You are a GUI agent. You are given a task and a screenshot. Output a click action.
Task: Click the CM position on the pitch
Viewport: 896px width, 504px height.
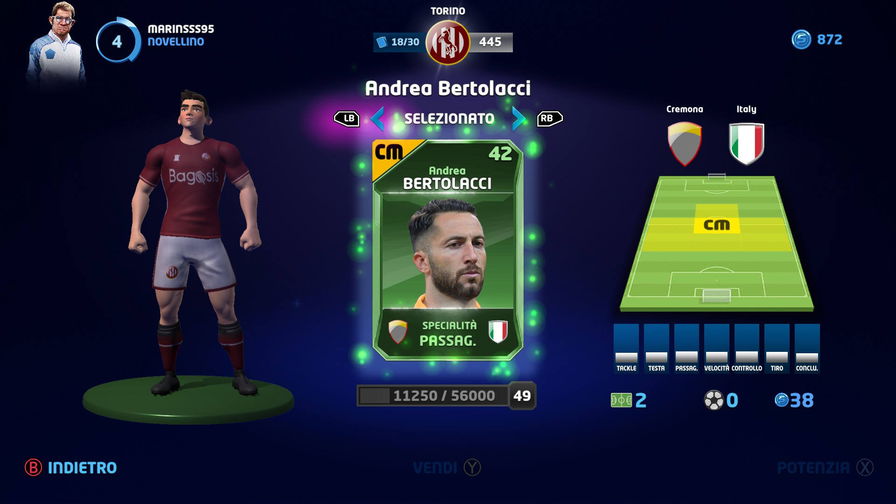pyautogui.click(x=717, y=225)
